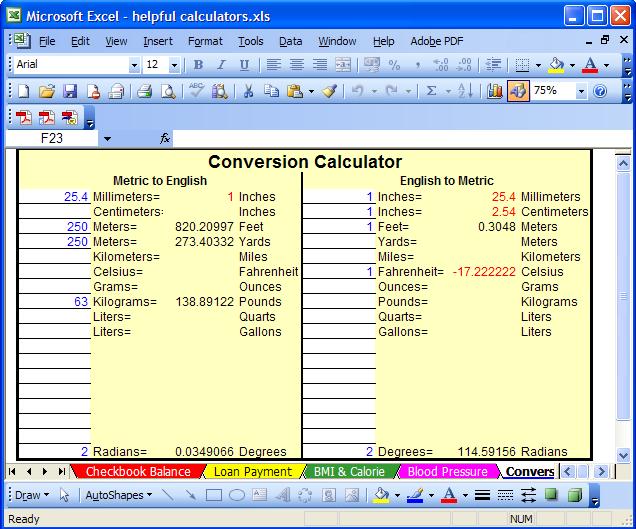Align cell text left

(x=274, y=65)
